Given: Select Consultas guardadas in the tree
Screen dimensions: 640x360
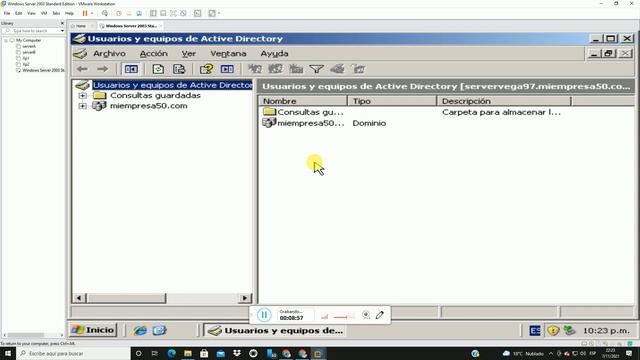Looking at the screenshot, I should click(155, 96).
